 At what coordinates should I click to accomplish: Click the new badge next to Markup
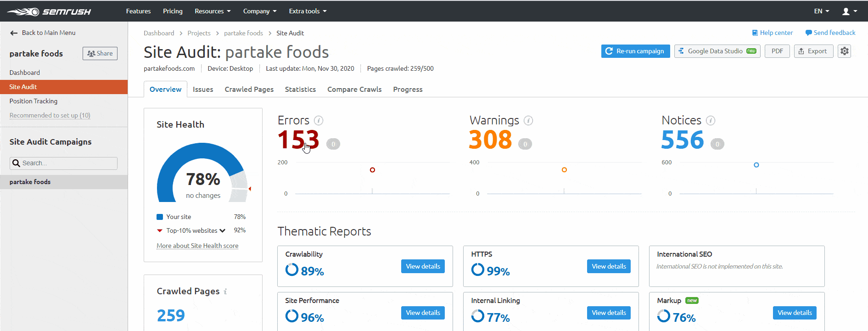click(x=692, y=301)
